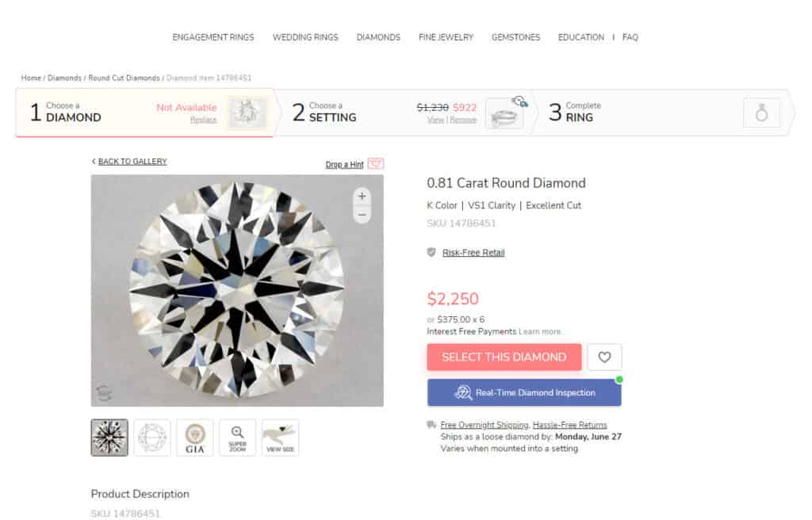This screenshot has width=812, height=520.
Task: Open the GIA certificate thumbnail icon
Action: tap(194, 437)
